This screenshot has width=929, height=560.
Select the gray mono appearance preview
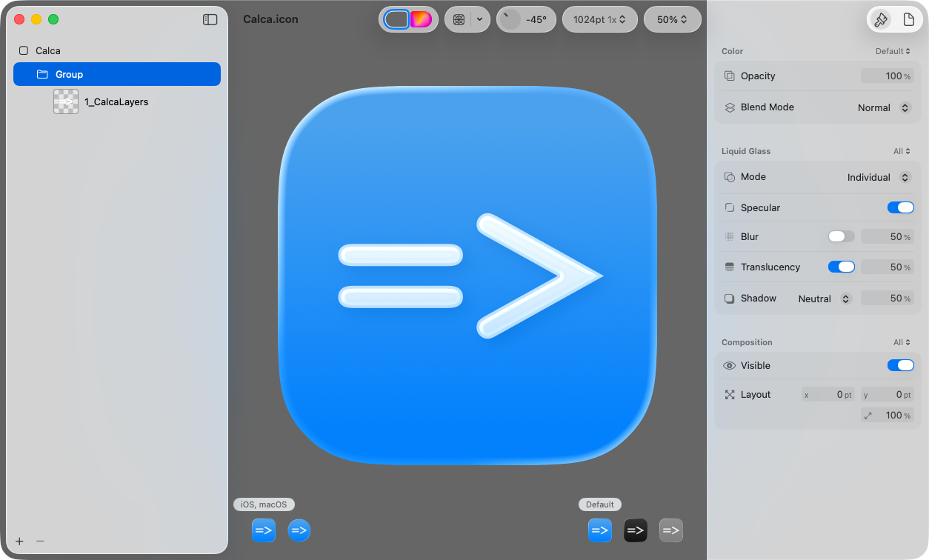point(671,530)
